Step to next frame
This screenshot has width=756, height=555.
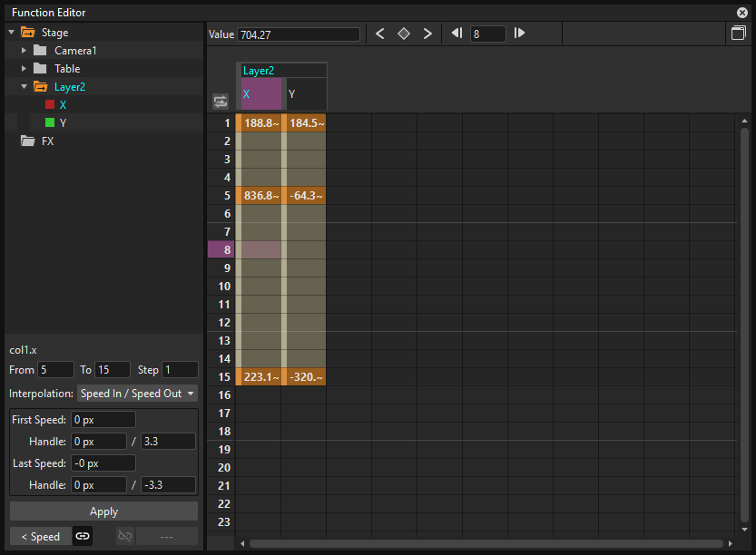tap(519, 34)
